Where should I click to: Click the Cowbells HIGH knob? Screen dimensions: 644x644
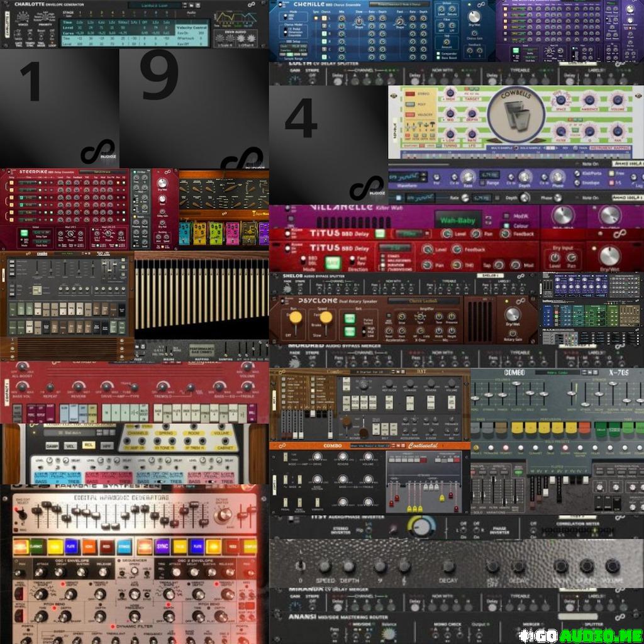coord(450,93)
